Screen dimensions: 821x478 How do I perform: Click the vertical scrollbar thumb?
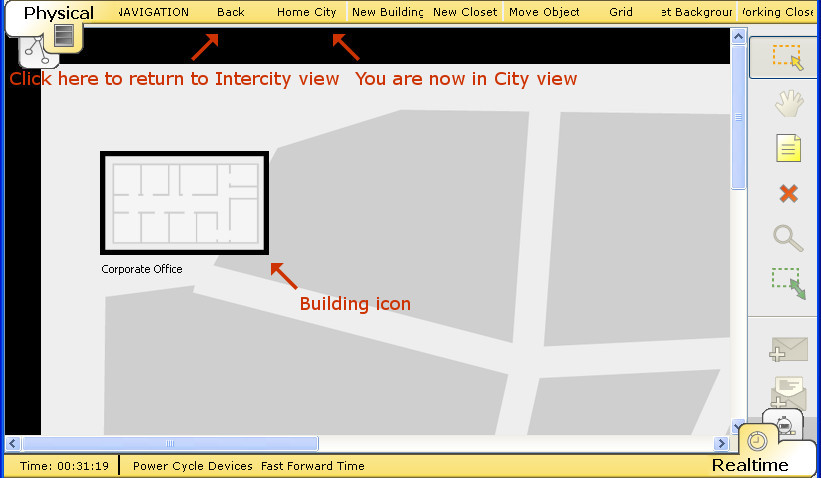(738, 118)
